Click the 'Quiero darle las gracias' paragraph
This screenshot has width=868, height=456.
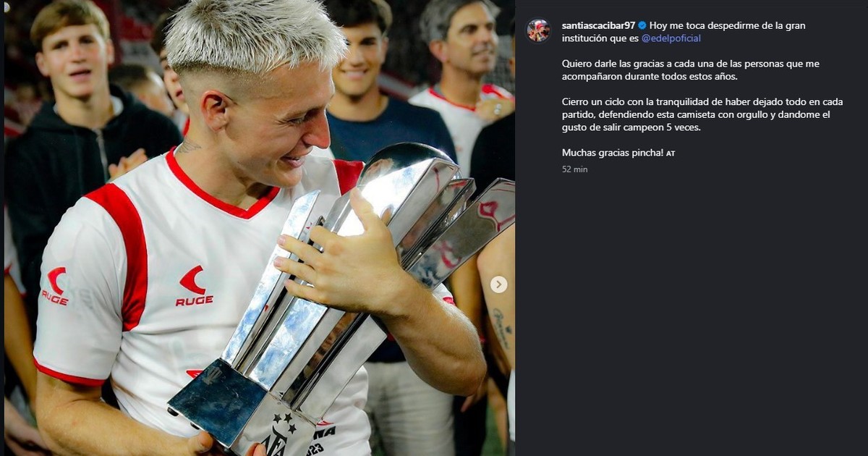click(x=691, y=70)
